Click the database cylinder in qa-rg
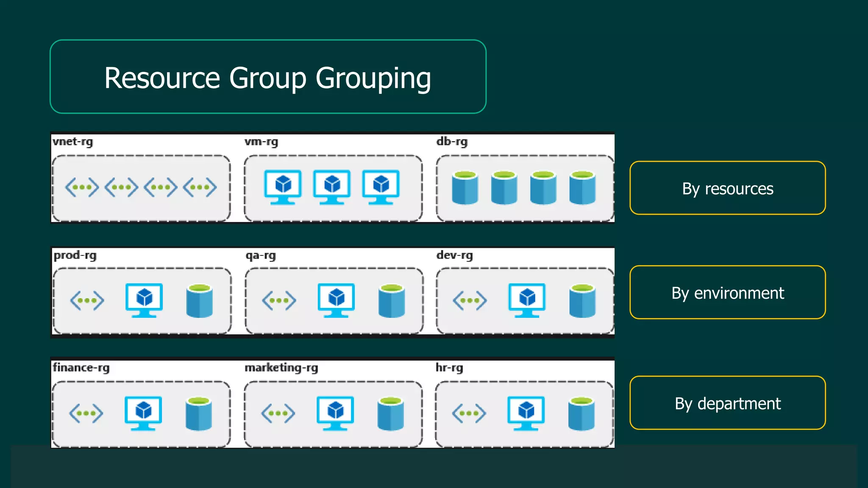868x488 pixels. pyautogui.click(x=391, y=301)
